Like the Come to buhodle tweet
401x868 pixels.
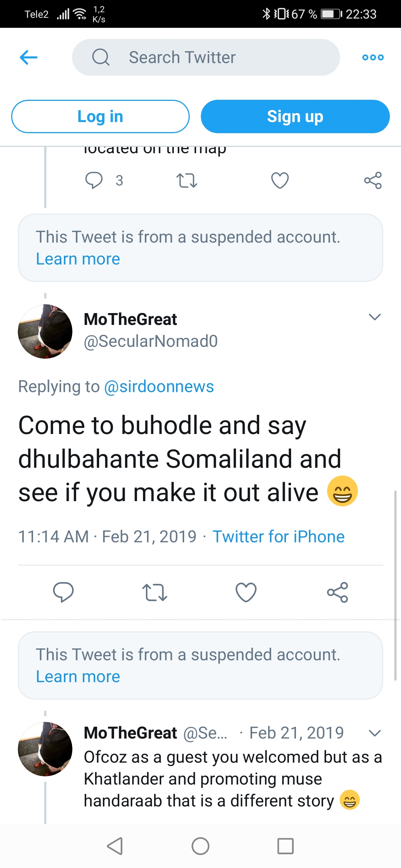246,592
